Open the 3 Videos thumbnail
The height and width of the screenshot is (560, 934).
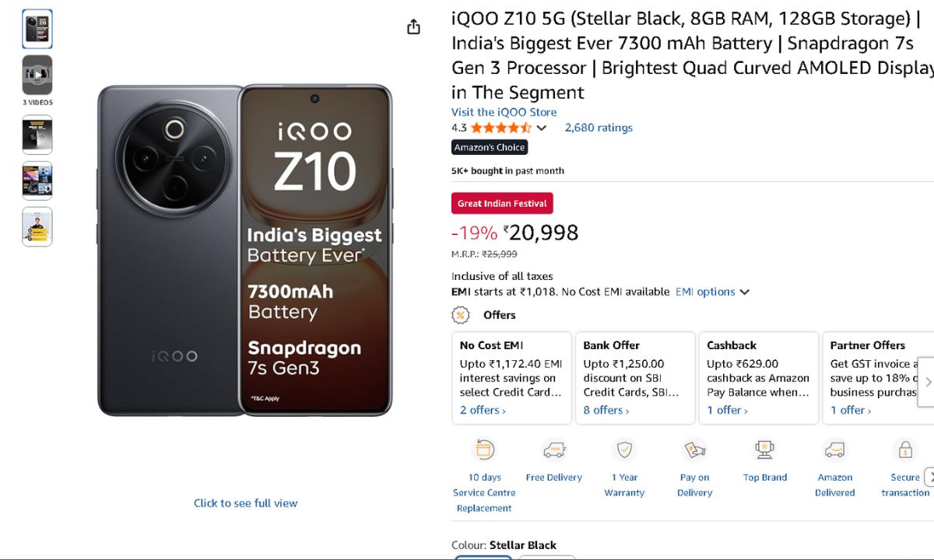click(37, 75)
